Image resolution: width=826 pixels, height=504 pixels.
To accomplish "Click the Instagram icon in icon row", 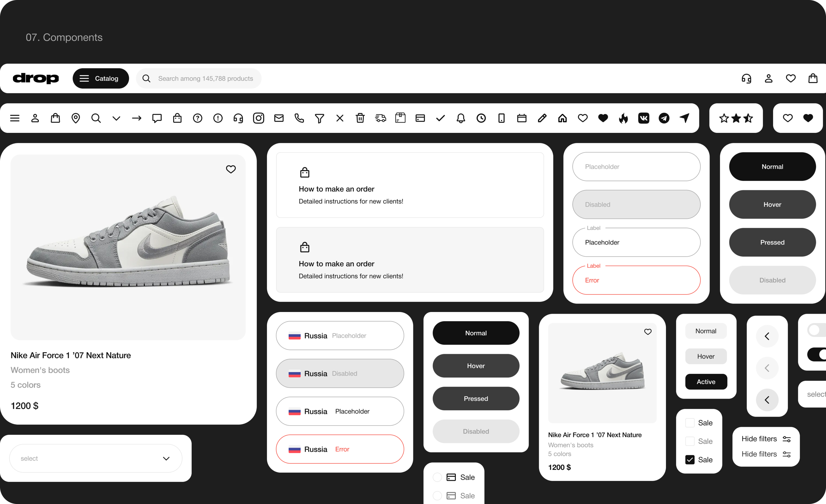I will tap(258, 118).
